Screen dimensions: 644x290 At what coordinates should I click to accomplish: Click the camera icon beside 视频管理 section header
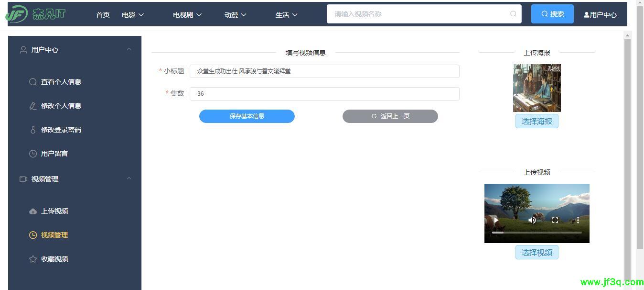point(23,179)
